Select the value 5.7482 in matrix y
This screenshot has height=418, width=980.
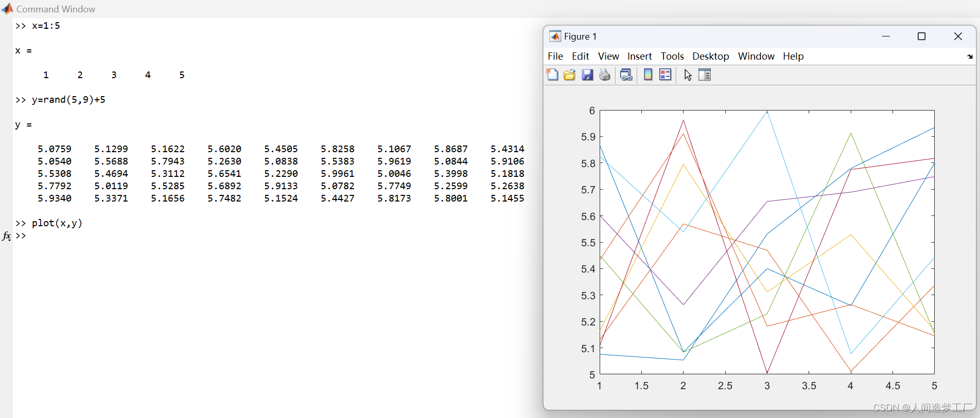coord(224,198)
